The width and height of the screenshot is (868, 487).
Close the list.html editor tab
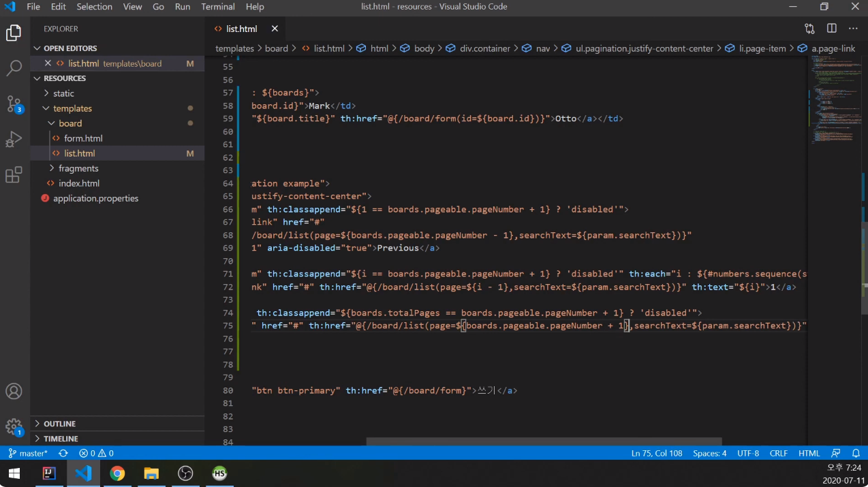coord(275,29)
